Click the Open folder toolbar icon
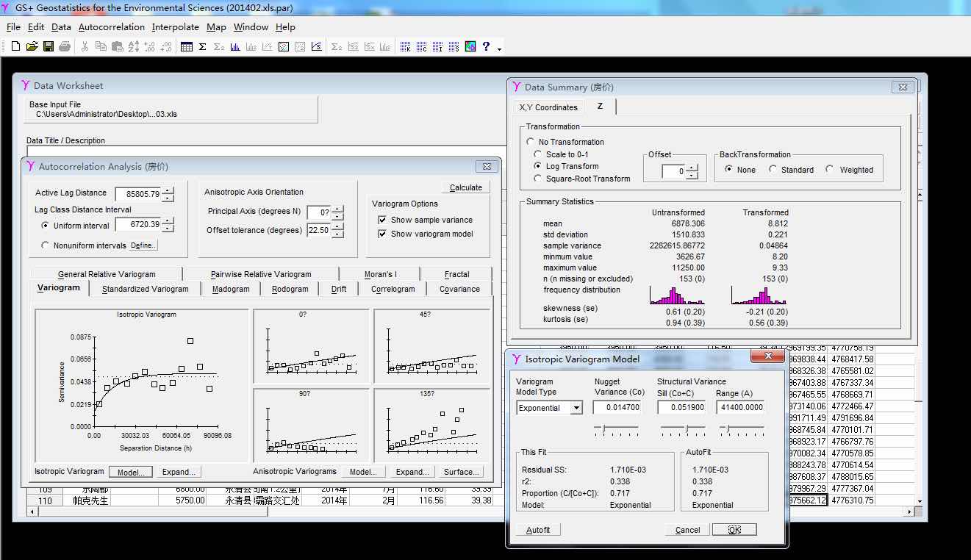Image resolution: width=971 pixels, height=560 pixels. click(32, 46)
